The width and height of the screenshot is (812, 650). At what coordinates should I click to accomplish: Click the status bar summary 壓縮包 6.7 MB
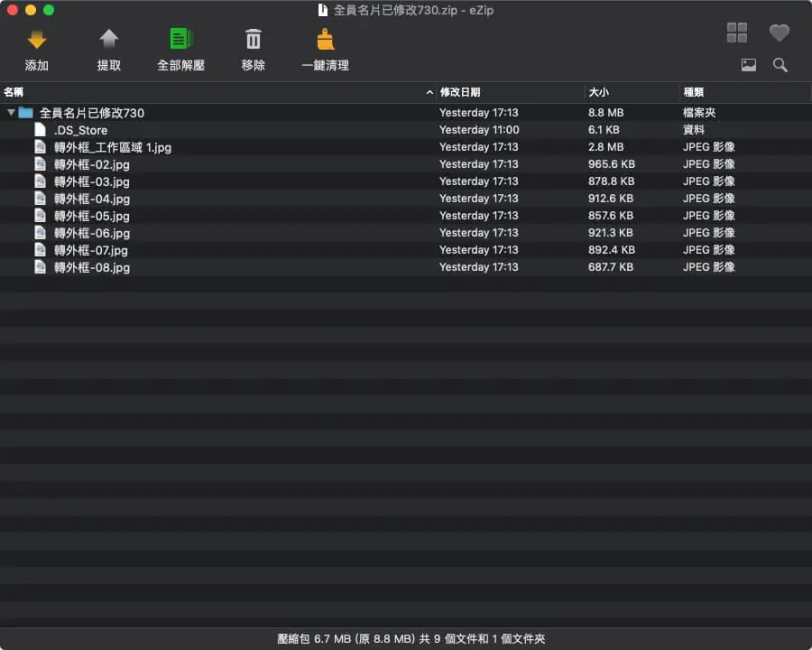[x=411, y=638]
